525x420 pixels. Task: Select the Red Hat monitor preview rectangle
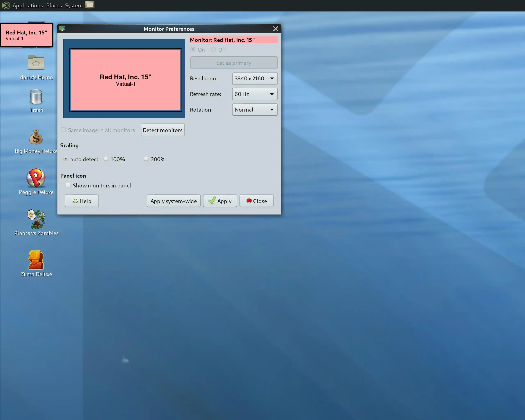pyautogui.click(x=126, y=80)
